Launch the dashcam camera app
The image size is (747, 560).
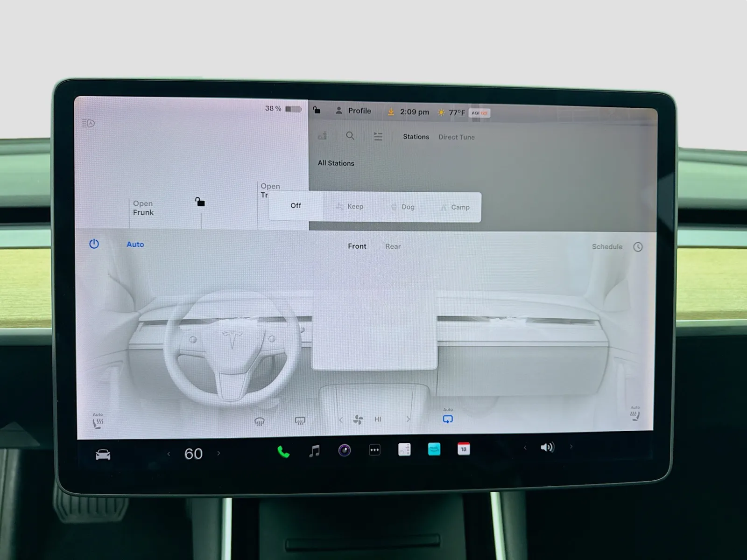(345, 450)
